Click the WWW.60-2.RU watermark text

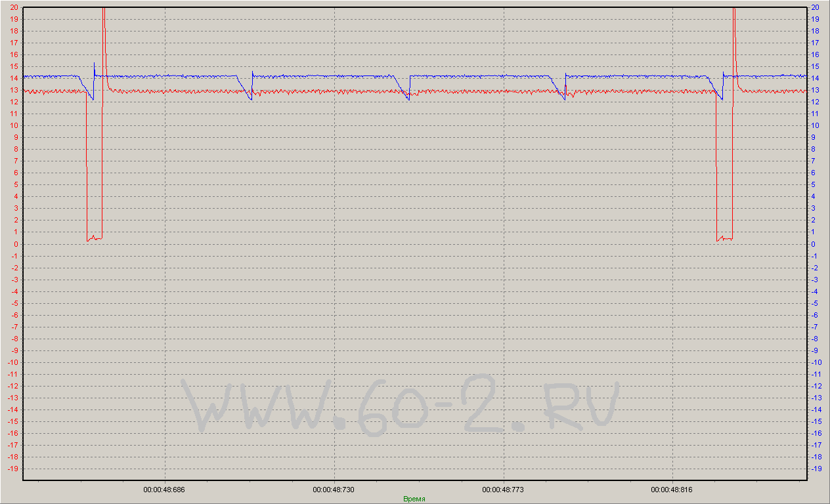401,405
